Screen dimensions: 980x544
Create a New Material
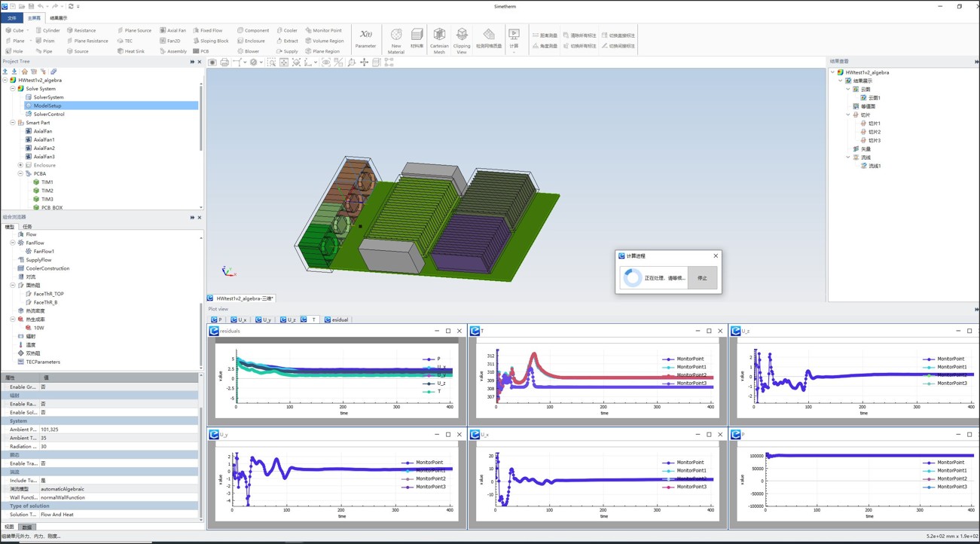point(395,41)
